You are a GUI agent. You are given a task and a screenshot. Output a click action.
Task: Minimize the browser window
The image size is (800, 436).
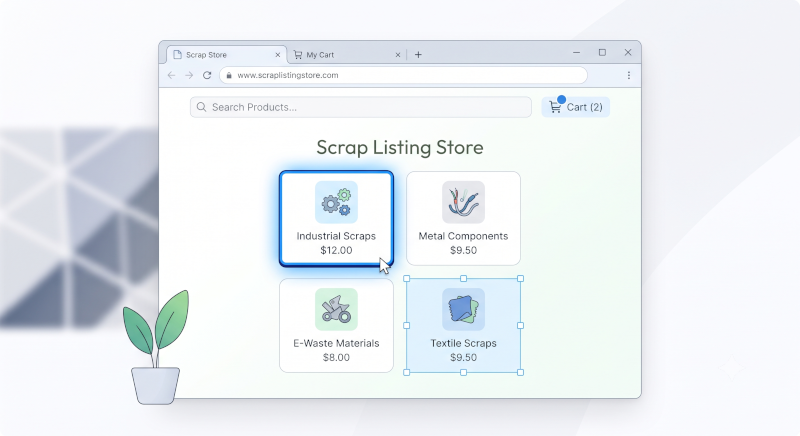577,53
